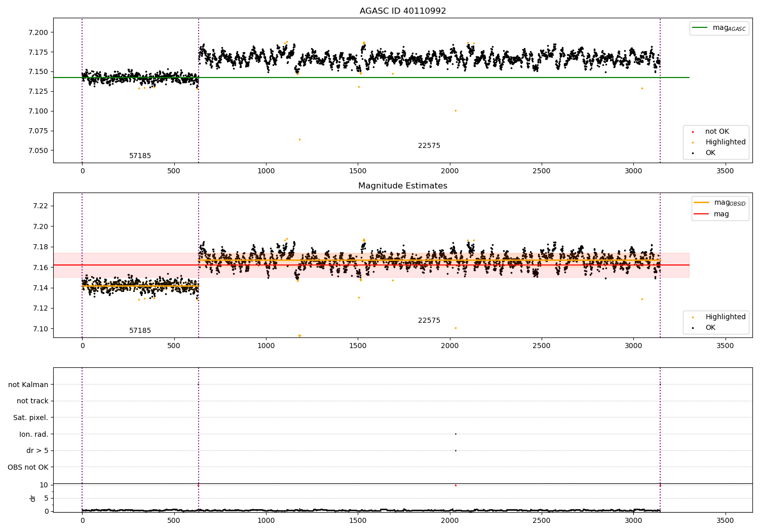Click y-axis tick 7.050 in top plot

point(37,150)
